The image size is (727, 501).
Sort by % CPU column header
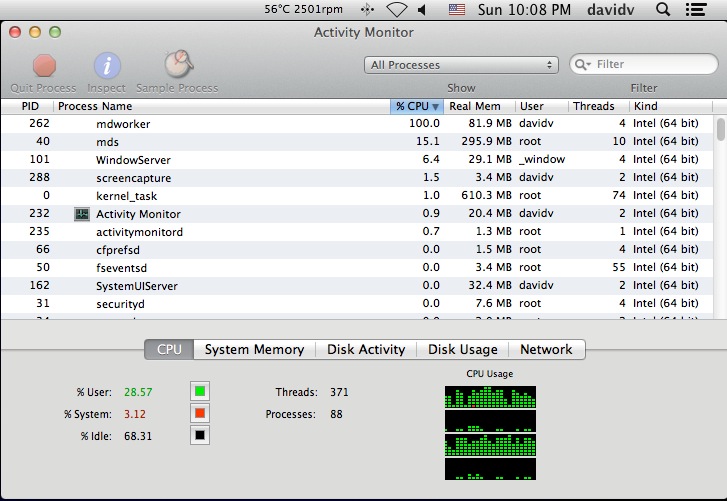pyautogui.click(x=417, y=106)
